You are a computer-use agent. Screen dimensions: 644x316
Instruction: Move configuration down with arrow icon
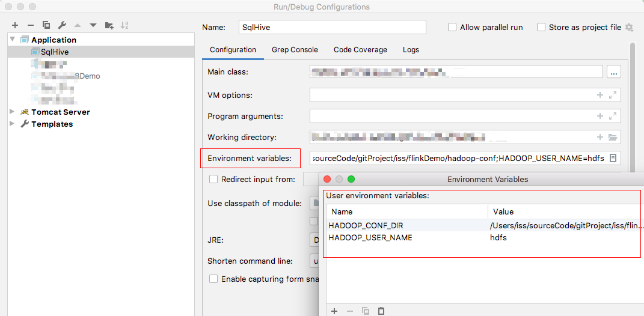pos(93,25)
